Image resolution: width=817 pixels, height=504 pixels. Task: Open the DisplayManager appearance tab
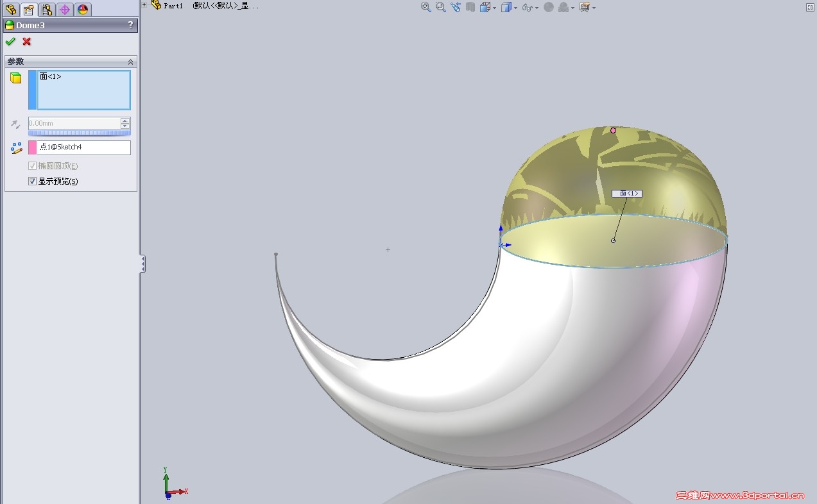pyautogui.click(x=83, y=10)
